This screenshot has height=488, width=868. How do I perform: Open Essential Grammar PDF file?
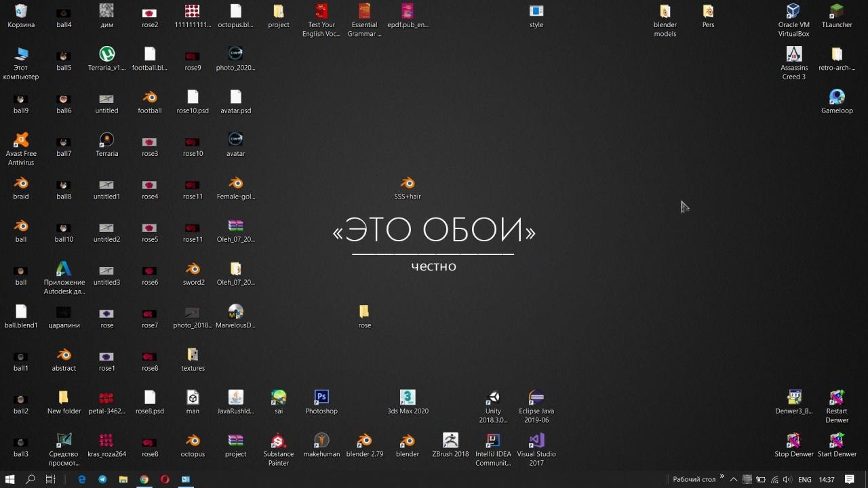click(365, 20)
